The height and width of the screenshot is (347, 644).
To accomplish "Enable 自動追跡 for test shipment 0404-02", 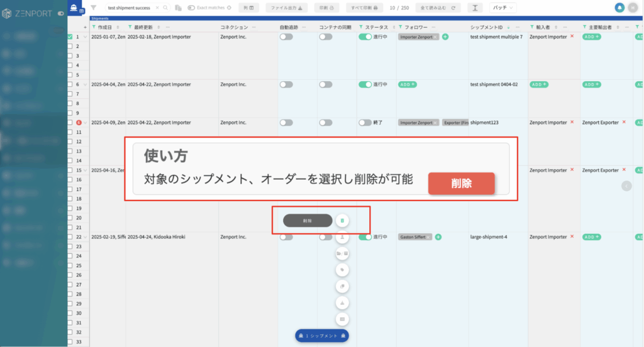I will pyautogui.click(x=286, y=85).
